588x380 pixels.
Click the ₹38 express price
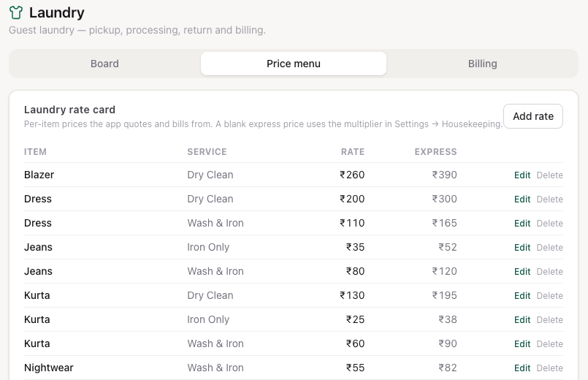tap(448, 319)
